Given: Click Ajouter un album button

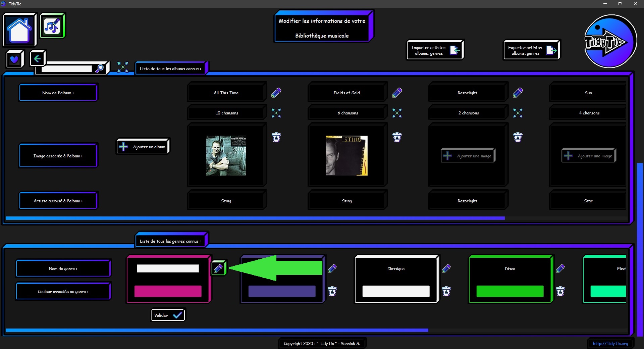Looking at the screenshot, I should (x=143, y=147).
